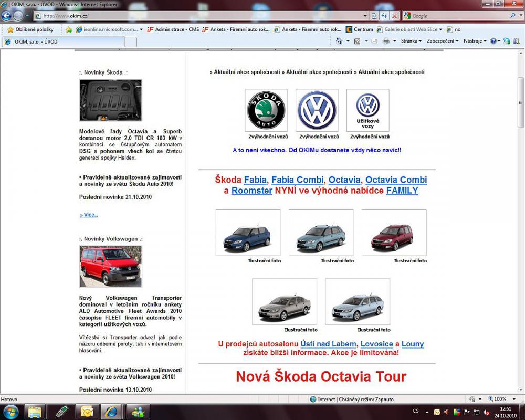Expand the address bar history dropdown

point(365,16)
